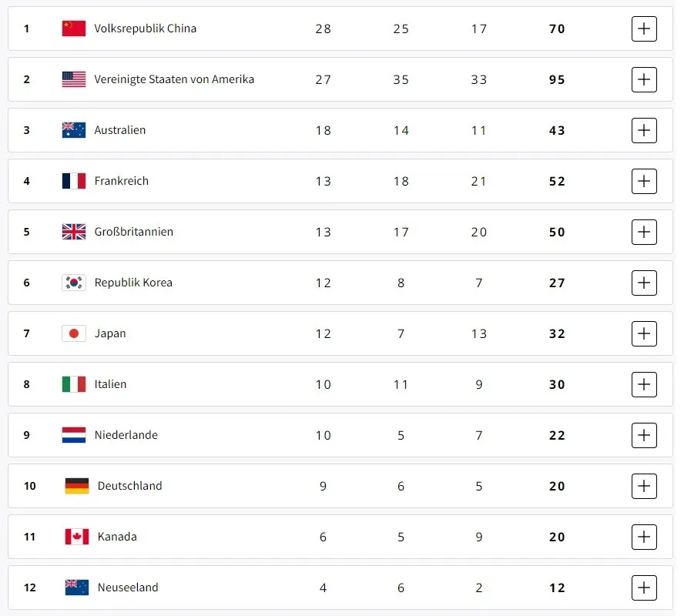Click the German flag icon
Screen dimensions: 684x616
click(77, 486)
